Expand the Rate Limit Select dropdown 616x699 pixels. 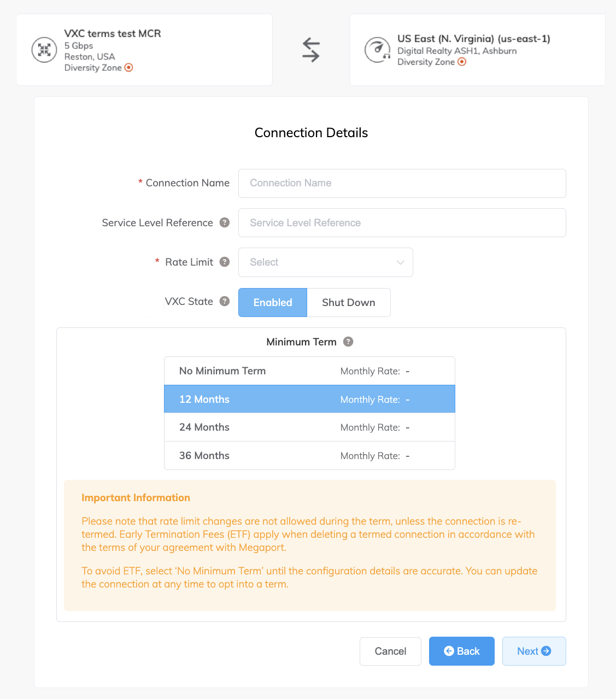pos(326,262)
